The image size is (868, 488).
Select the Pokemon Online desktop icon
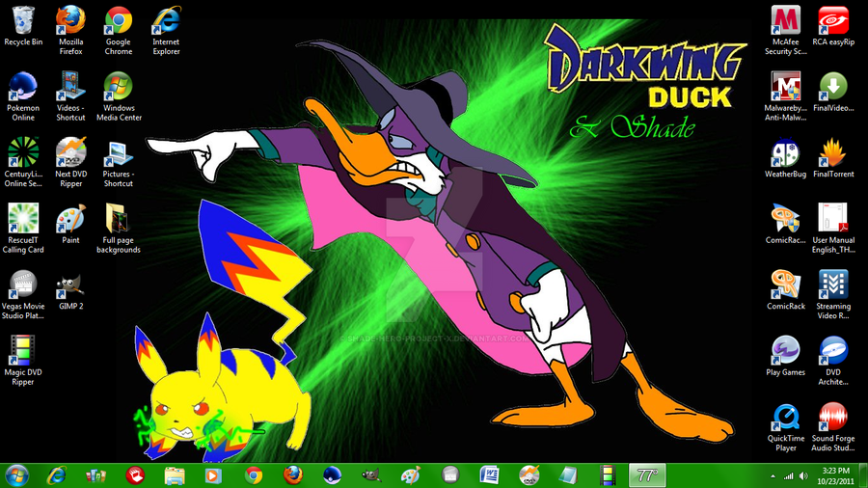pyautogui.click(x=23, y=96)
